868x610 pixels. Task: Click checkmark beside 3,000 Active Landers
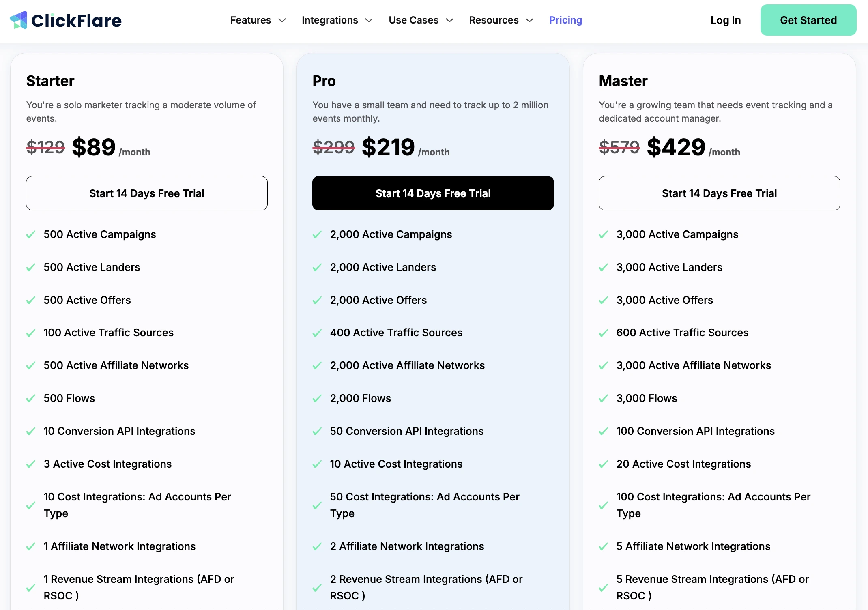click(x=604, y=268)
